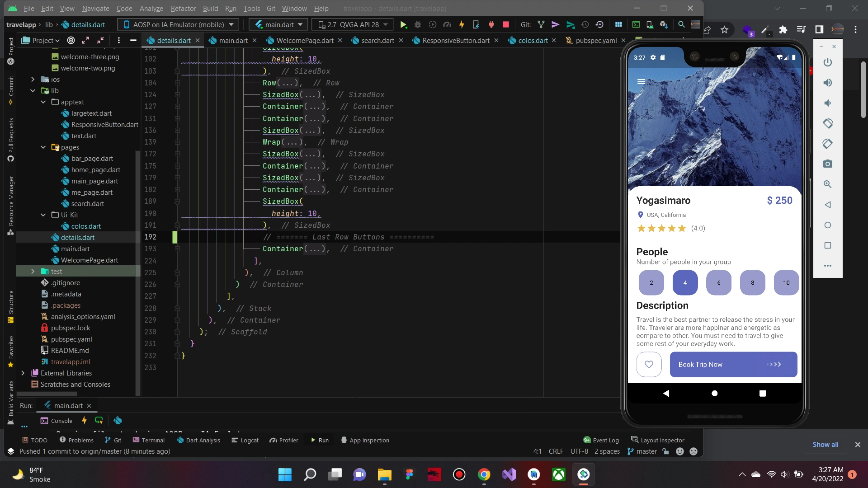This screenshot has height=488, width=868.
Task: Click the emulator power button
Action: click(x=827, y=62)
